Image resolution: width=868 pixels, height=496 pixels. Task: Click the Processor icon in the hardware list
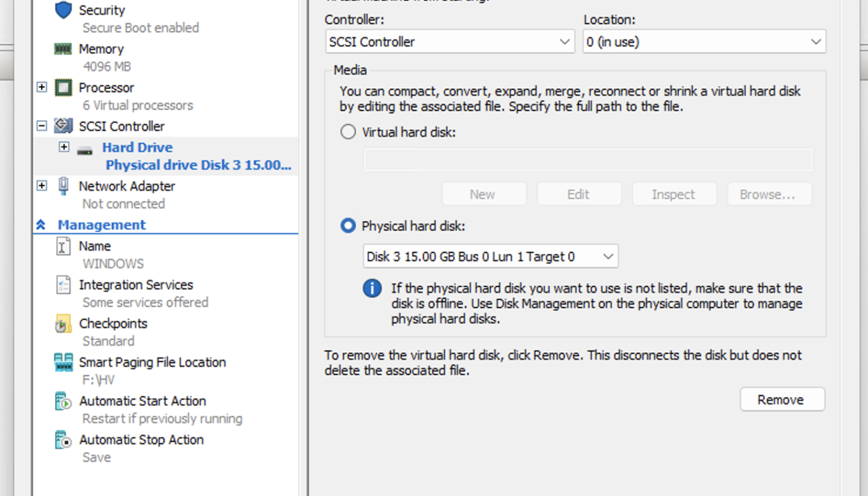(x=63, y=87)
